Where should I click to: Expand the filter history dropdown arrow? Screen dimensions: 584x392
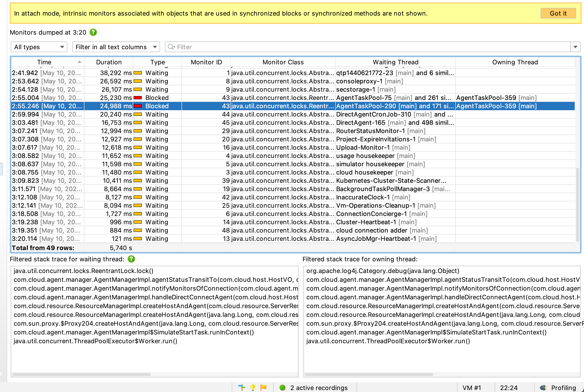(575, 47)
